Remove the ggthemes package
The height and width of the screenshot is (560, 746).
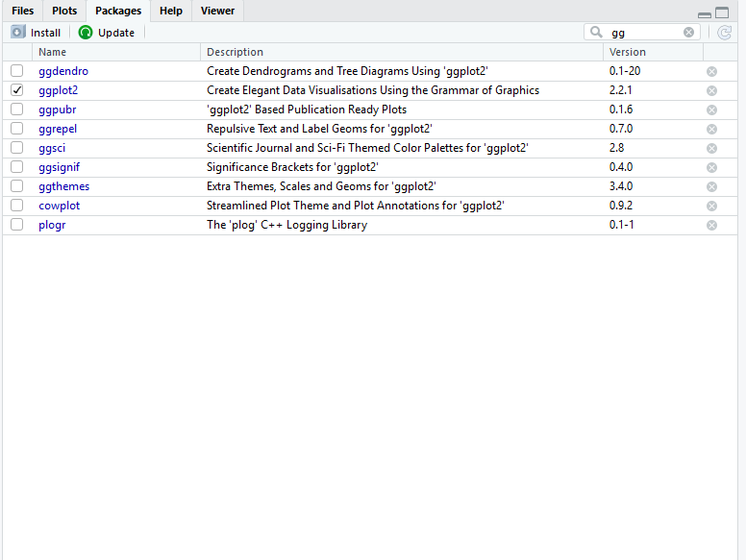coord(711,186)
